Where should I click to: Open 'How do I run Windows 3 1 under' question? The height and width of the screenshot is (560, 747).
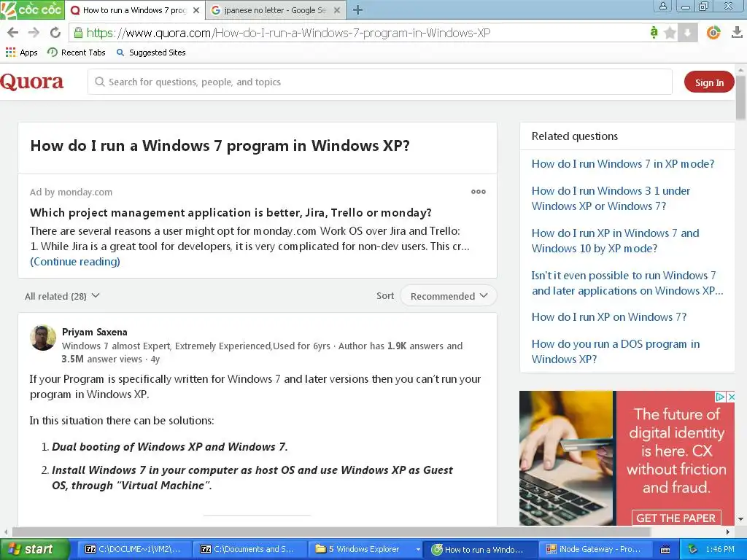tap(611, 198)
